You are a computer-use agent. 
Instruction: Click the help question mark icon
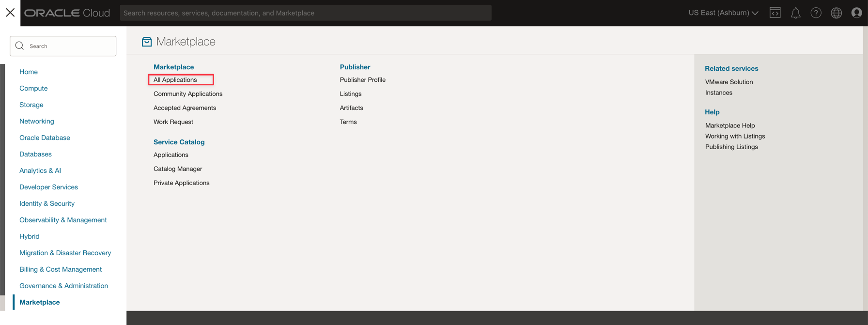(816, 13)
